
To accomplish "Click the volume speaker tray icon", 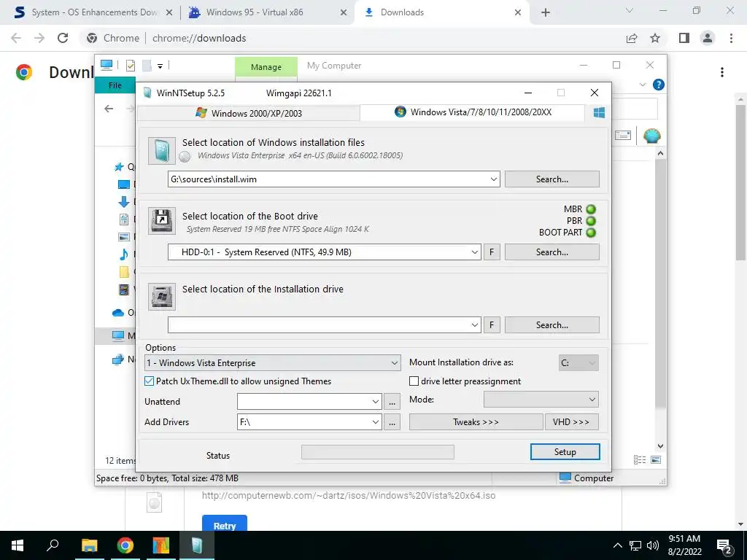I will (653, 545).
